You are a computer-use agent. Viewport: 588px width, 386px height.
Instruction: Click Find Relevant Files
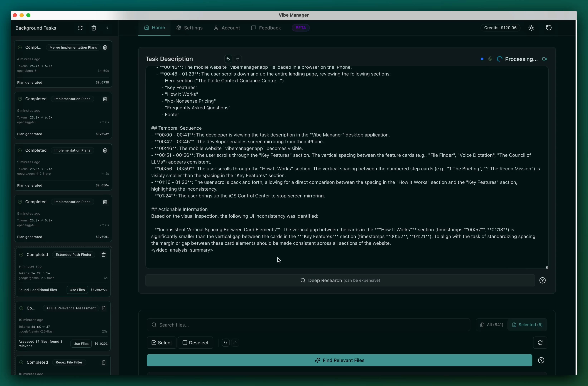click(x=339, y=360)
